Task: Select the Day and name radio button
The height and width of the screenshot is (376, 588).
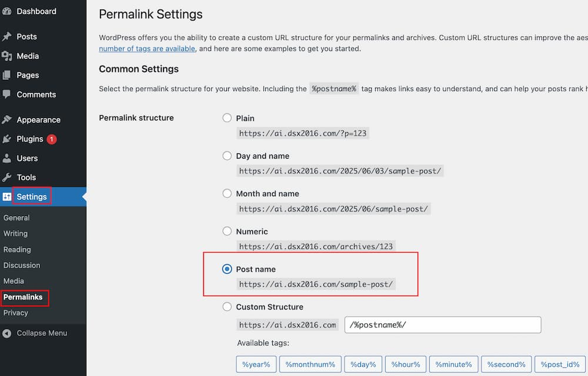Action: click(227, 156)
